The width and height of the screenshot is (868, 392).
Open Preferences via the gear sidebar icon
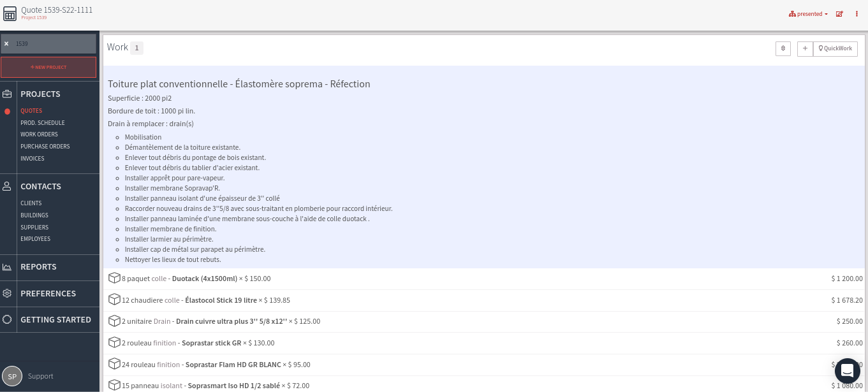[x=7, y=293]
